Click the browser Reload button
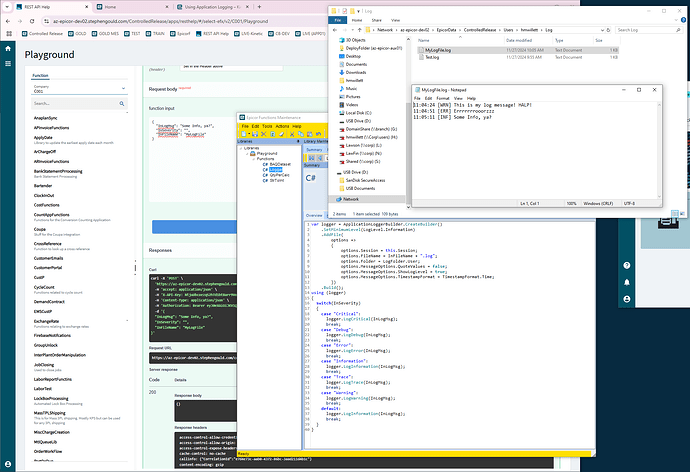The width and height of the screenshot is (690, 472). [x=32, y=21]
